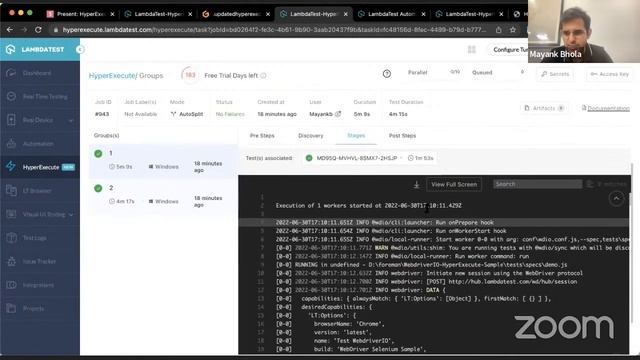Select group 1 in Groups list
This screenshot has height=360, width=640.
pos(163,161)
